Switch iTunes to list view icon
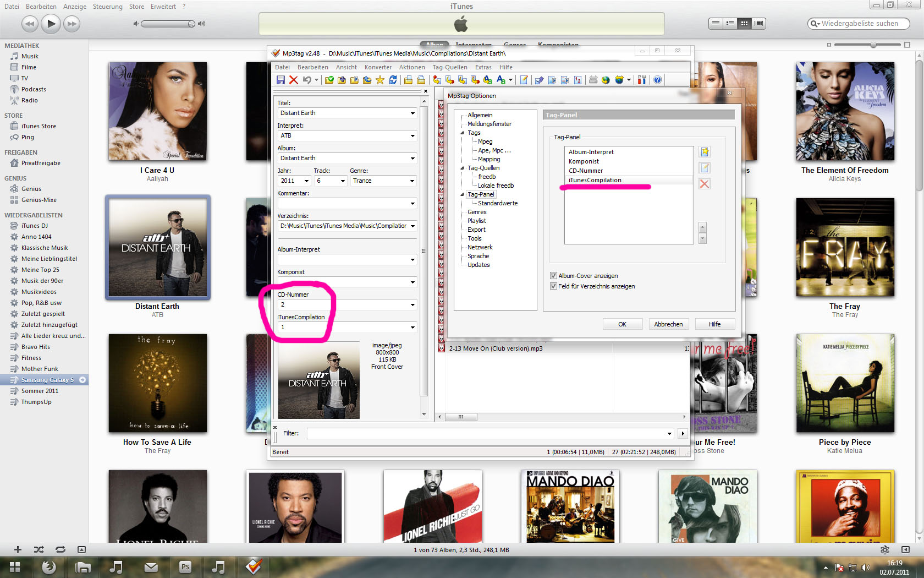924x578 pixels. point(716,23)
